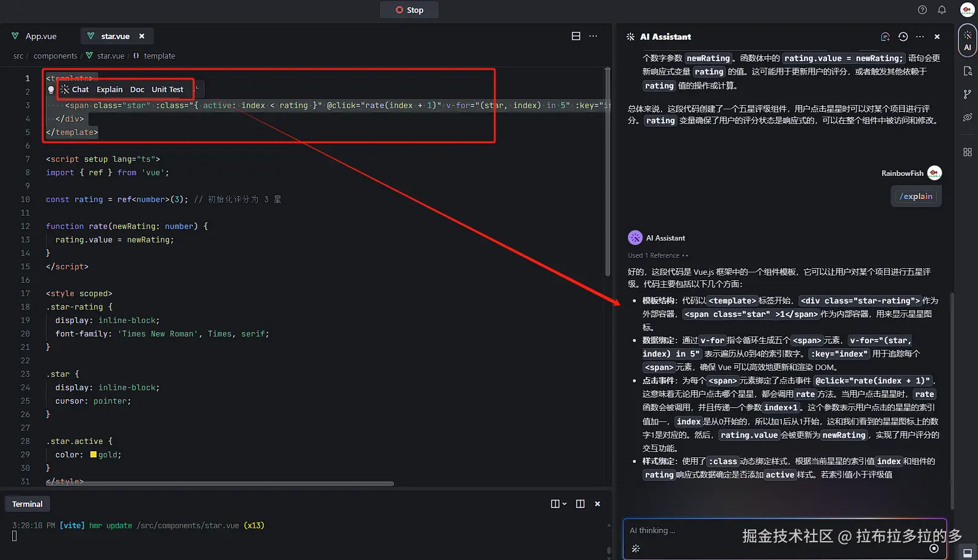Click the 'const rating' code line

(164, 199)
